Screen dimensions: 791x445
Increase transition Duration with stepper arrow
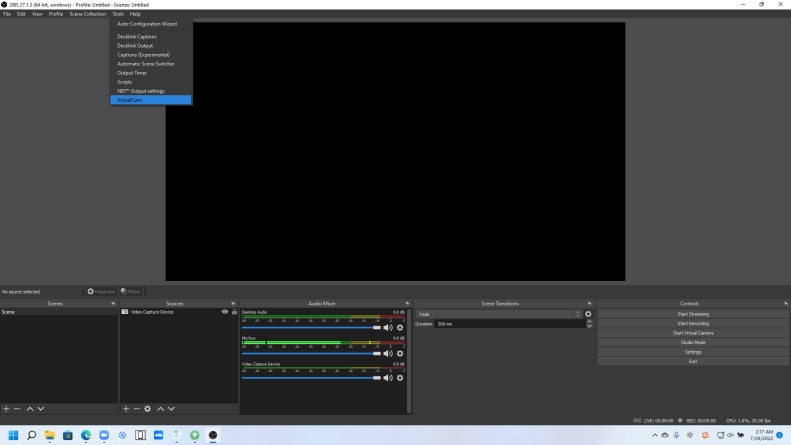pos(589,322)
